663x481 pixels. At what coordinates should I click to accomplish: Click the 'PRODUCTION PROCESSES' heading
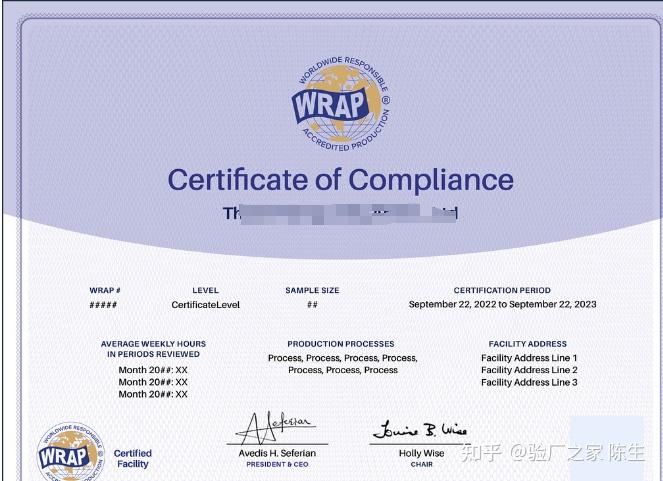341,344
